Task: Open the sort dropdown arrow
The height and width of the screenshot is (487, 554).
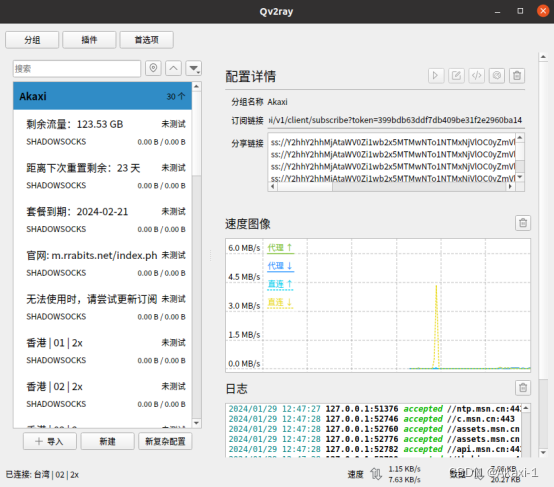Action: click(194, 68)
